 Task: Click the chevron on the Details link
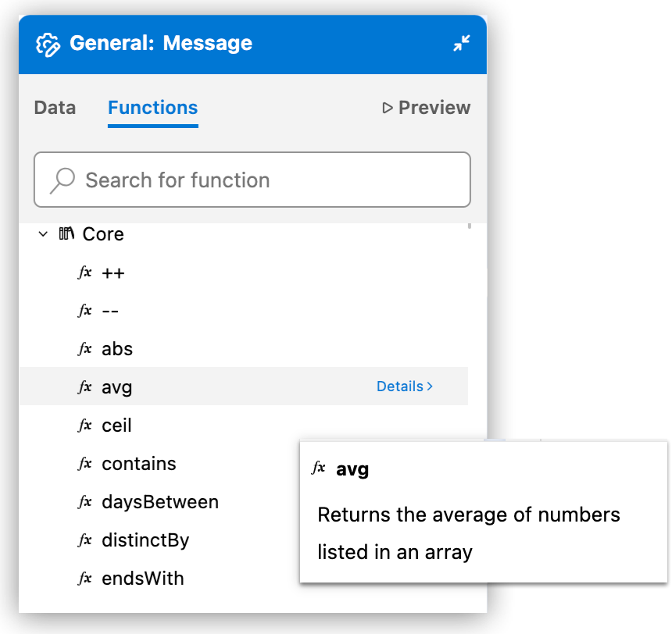(430, 386)
